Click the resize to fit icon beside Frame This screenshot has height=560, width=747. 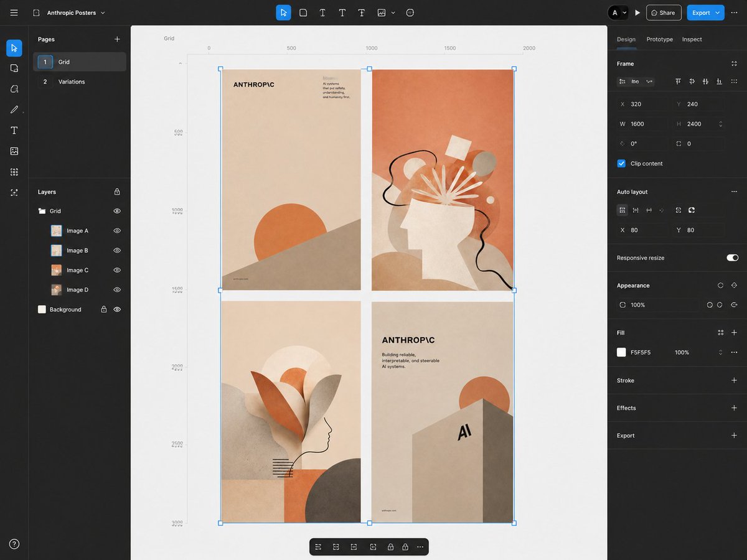click(x=735, y=63)
